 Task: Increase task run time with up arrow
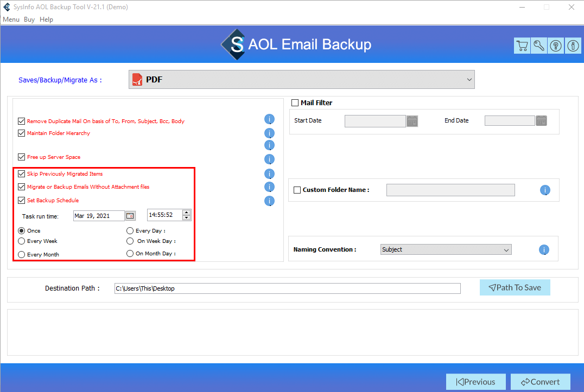(187, 213)
